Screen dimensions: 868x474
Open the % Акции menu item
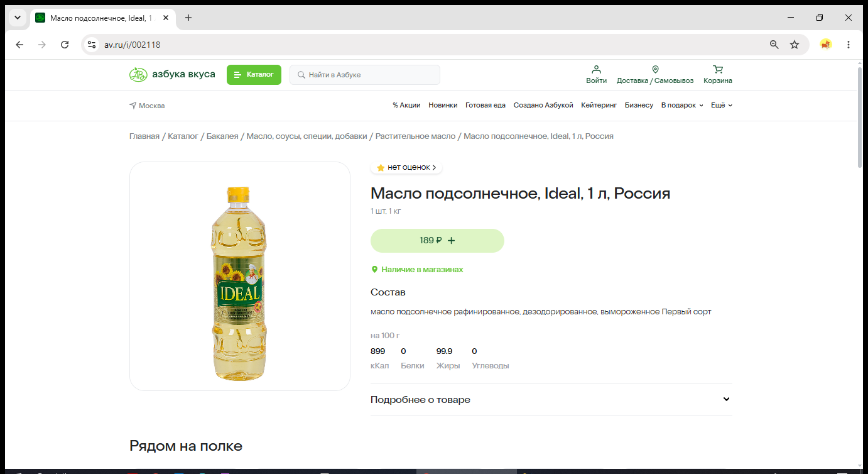point(406,106)
